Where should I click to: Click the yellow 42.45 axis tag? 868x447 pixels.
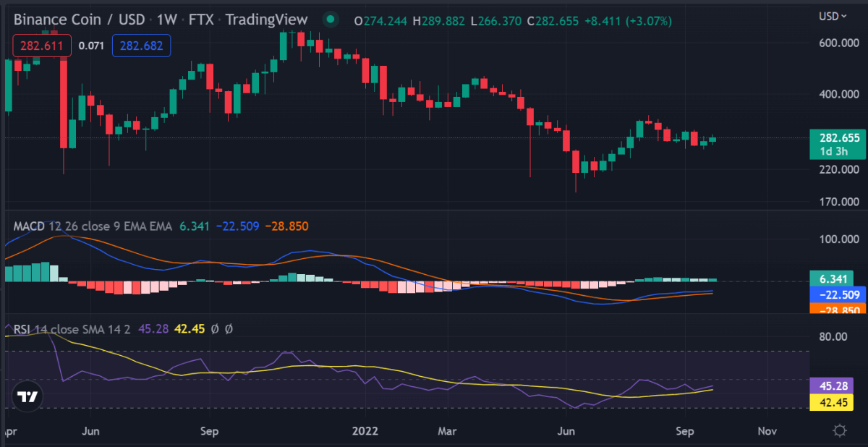[833, 402]
